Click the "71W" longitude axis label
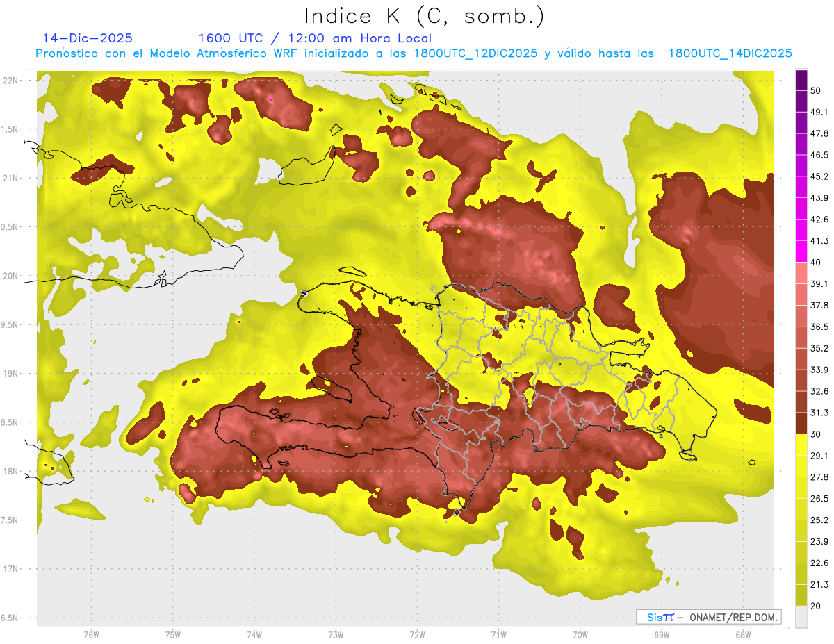834x644 pixels. point(498,635)
